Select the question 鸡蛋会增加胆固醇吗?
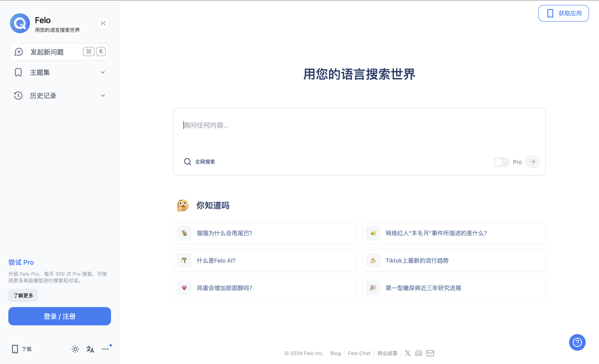 pos(265,288)
